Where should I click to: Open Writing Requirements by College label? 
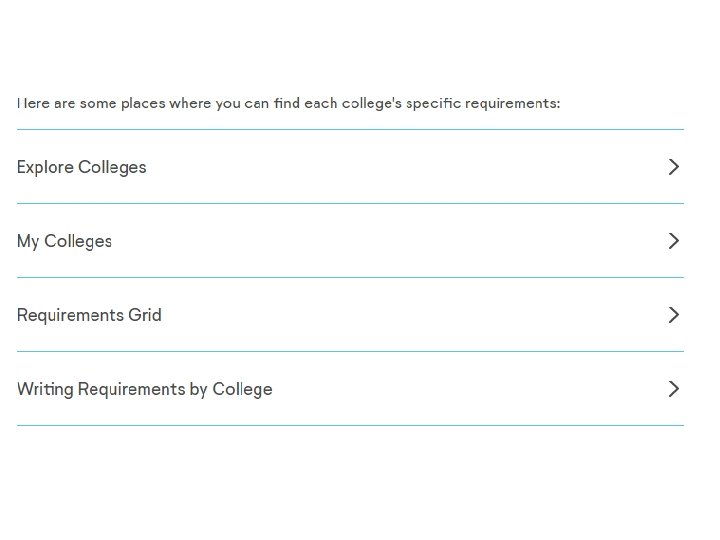(144, 389)
